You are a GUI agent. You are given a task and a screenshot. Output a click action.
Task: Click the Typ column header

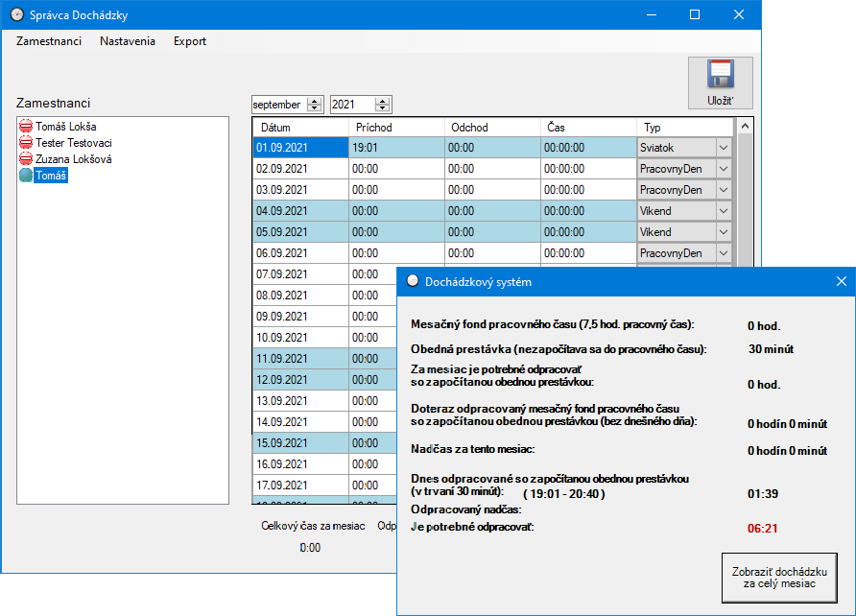click(x=684, y=128)
